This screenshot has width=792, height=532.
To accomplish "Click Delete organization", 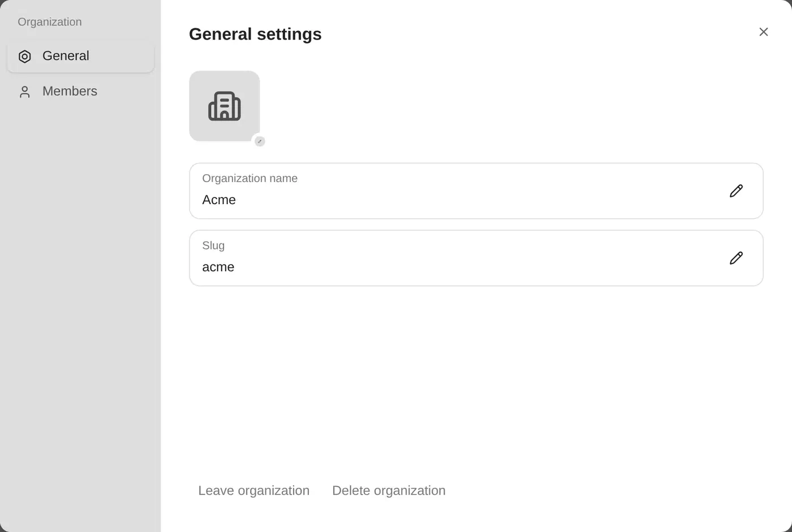I will (389, 491).
